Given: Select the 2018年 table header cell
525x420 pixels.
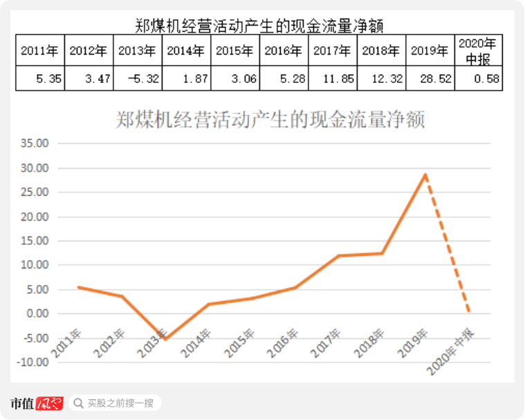Looking at the screenshot, I should [381, 51].
